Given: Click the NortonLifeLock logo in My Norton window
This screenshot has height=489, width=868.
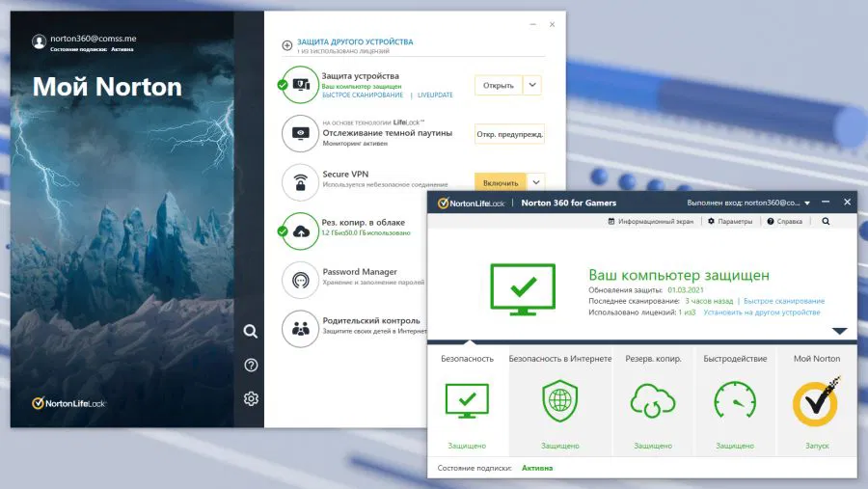Looking at the screenshot, I should coord(68,403).
